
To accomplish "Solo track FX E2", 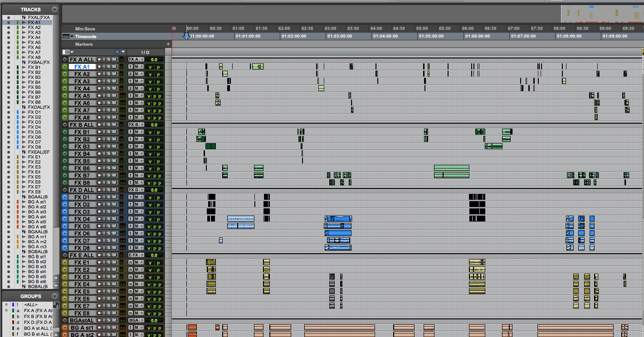I will click(x=109, y=270).
